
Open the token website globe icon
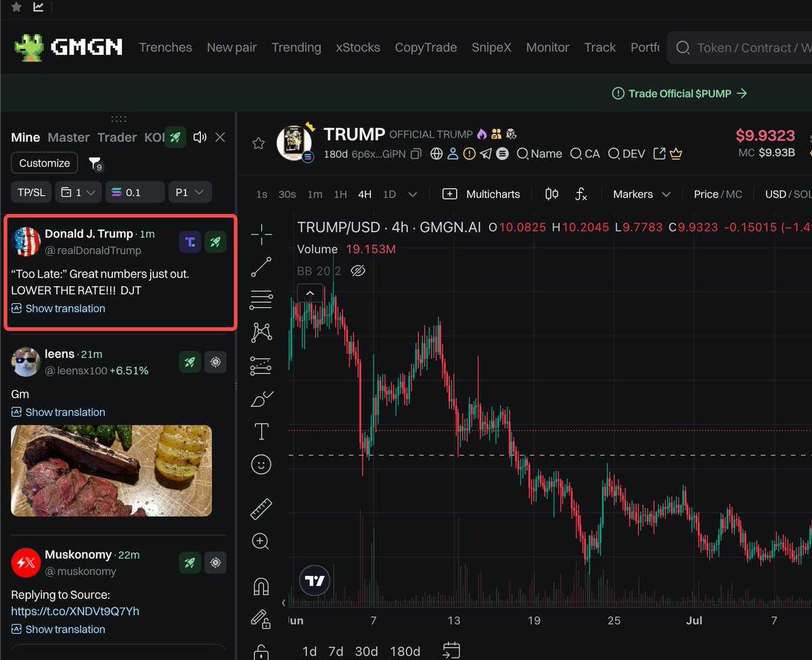[436, 154]
